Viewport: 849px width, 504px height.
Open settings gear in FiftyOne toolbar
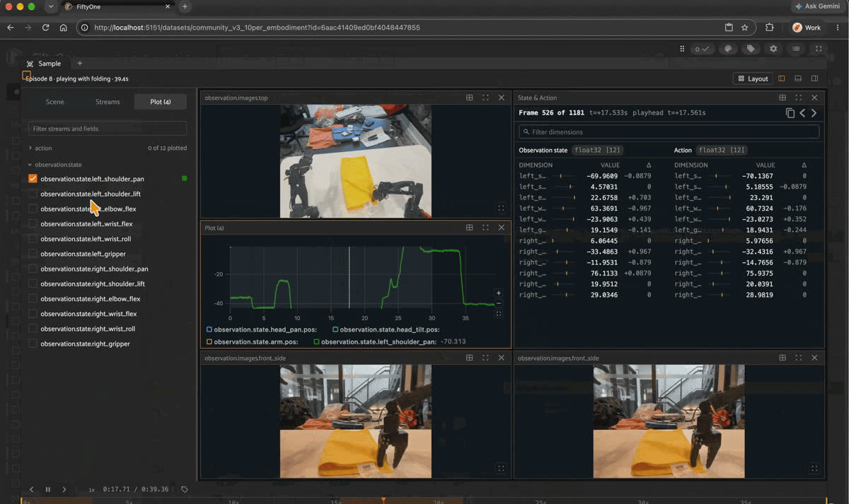(x=773, y=49)
